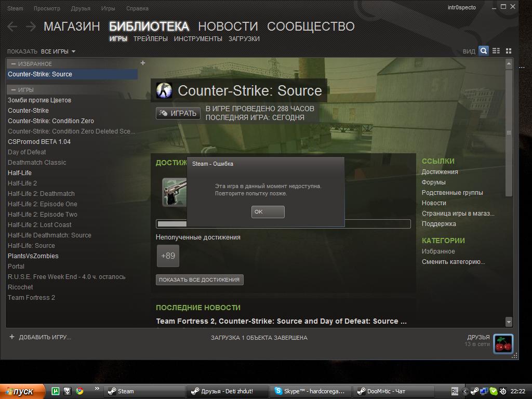Switch to detail view with the magnifier icon
532x399 pixels.
(484, 51)
